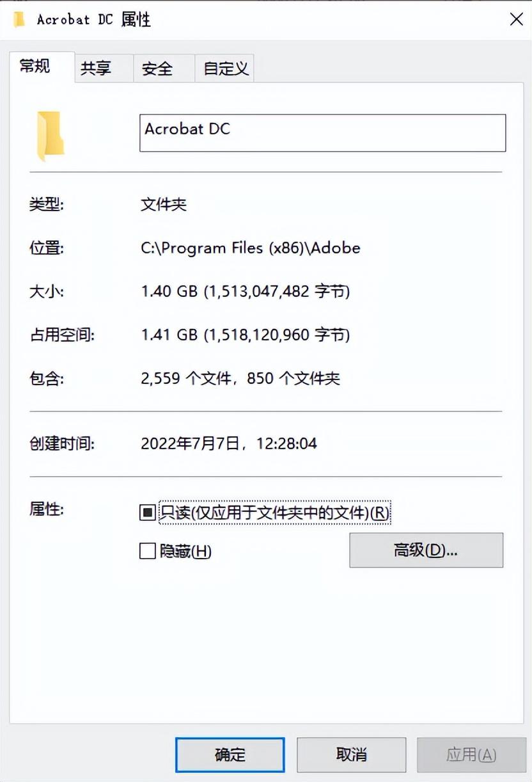The height and width of the screenshot is (782, 532).
Task: Click the Acrobat DC folder name field
Action: (x=322, y=133)
